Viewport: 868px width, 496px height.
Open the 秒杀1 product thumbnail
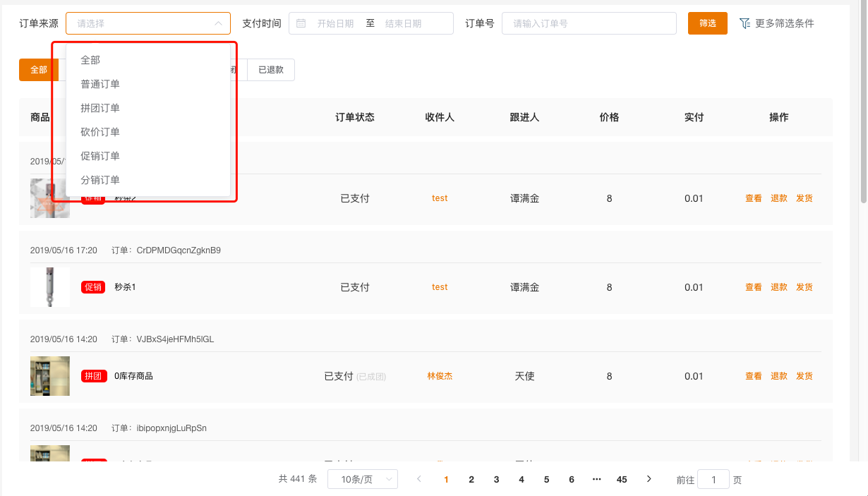pos(50,287)
